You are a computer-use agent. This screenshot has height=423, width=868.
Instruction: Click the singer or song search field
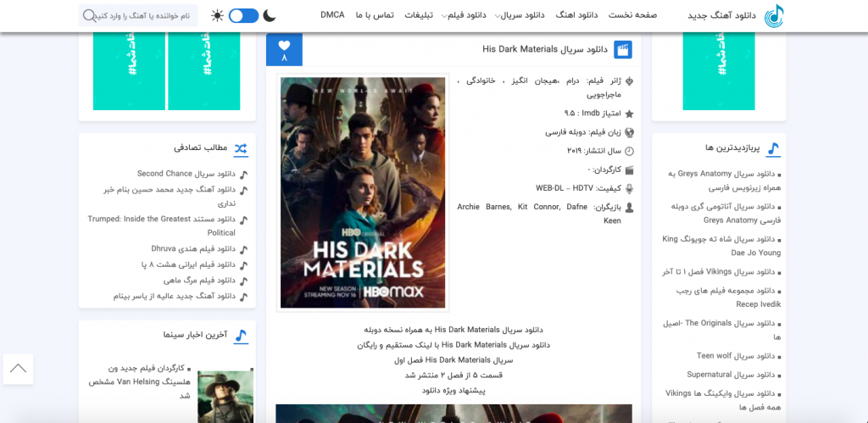(x=138, y=15)
